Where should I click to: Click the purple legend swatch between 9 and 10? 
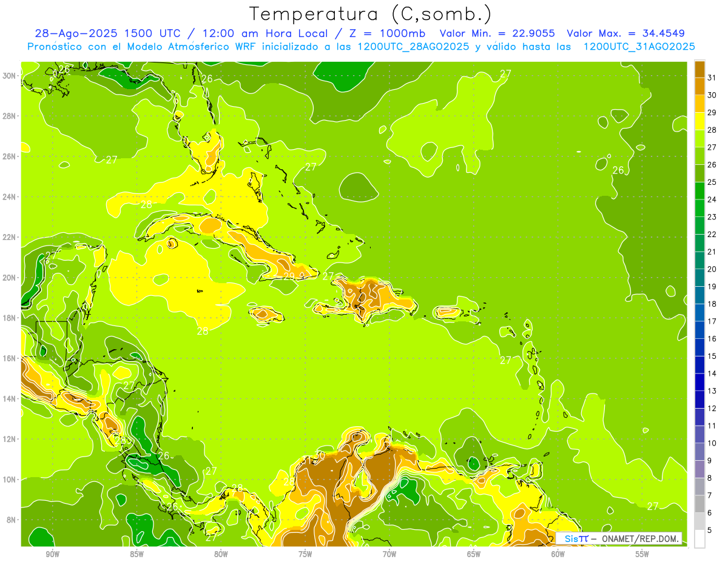pyautogui.click(x=699, y=452)
